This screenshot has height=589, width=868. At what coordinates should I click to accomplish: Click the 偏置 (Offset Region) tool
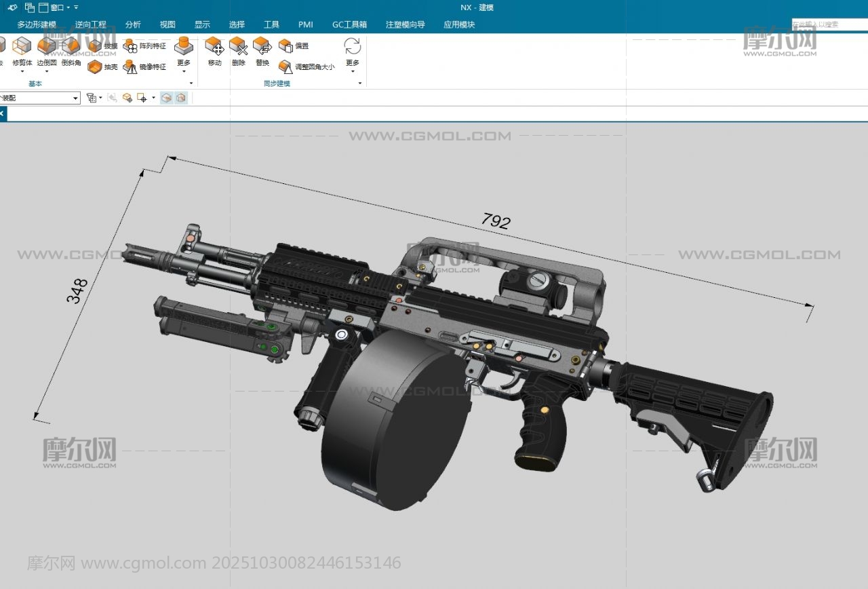coord(285,46)
